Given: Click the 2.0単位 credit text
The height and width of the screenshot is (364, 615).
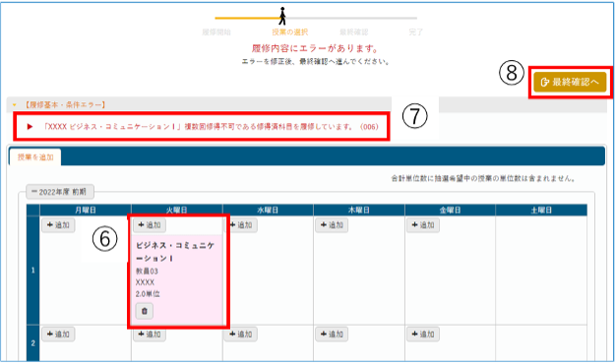Looking at the screenshot, I should [148, 294].
